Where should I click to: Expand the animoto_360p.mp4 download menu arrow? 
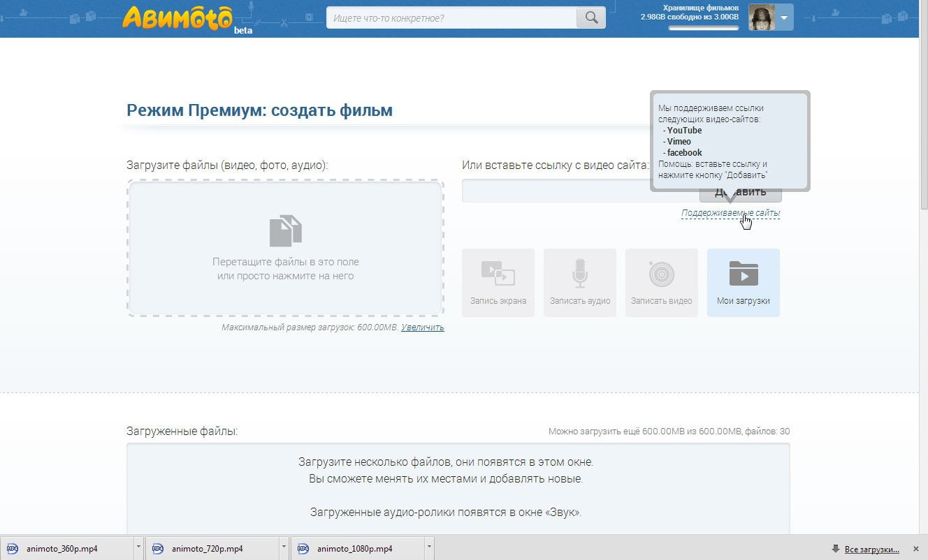pyautogui.click(x=138, y=548)
